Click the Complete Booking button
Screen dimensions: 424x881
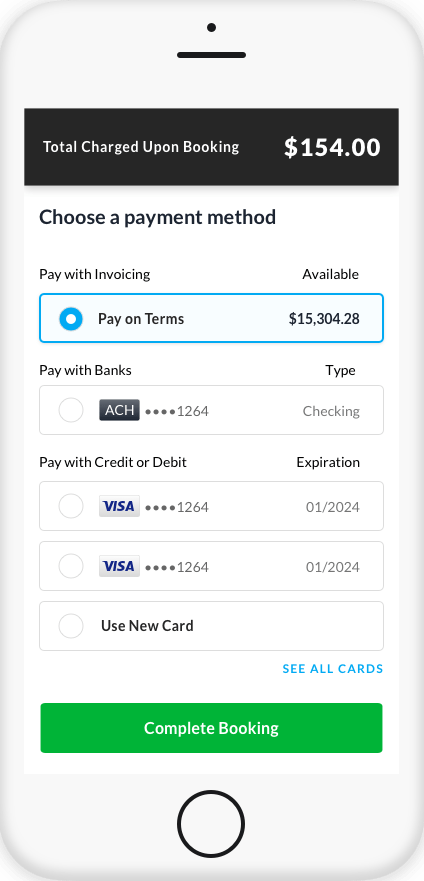(x=211, y=728)
